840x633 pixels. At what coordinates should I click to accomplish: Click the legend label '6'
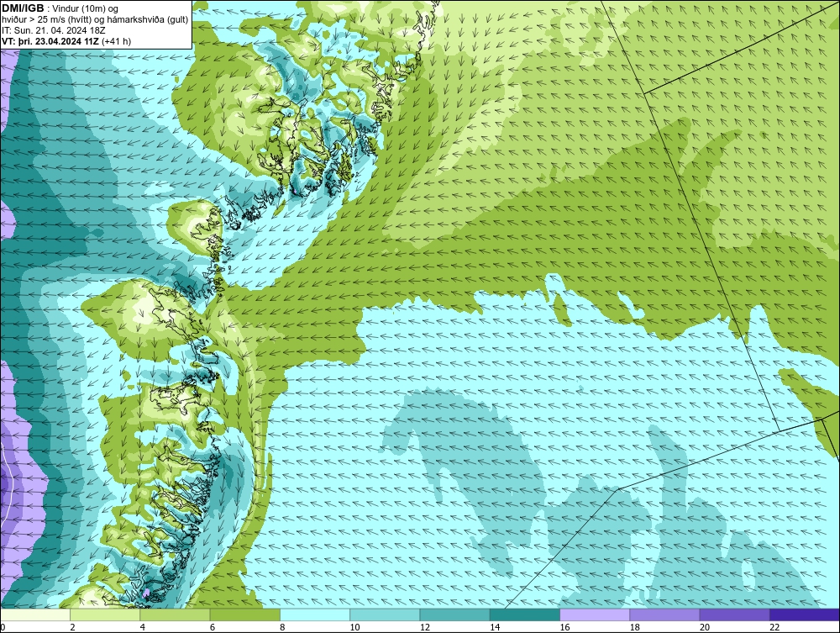[x=213, y=628]
